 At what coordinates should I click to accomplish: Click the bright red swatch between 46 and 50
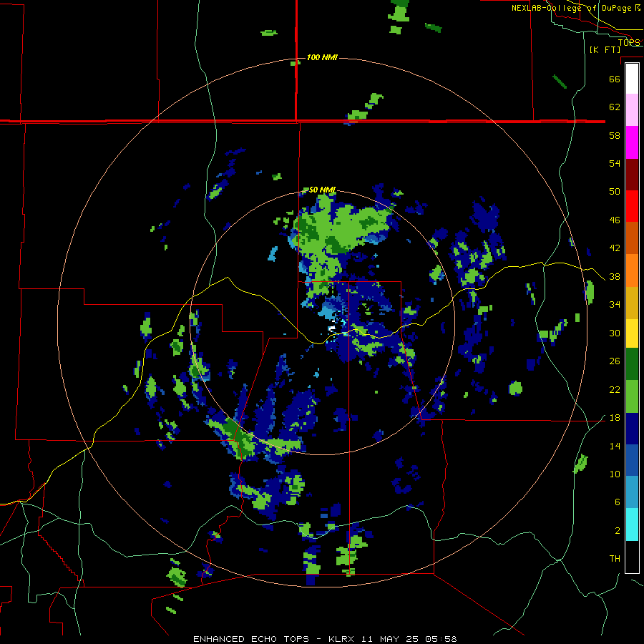tap(632, 206)
